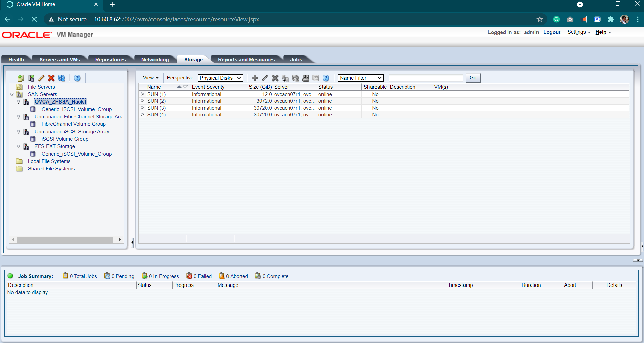Click the display events icon in the disk toolbar
This screenshot has height=343, width=644.
(316, 78)
